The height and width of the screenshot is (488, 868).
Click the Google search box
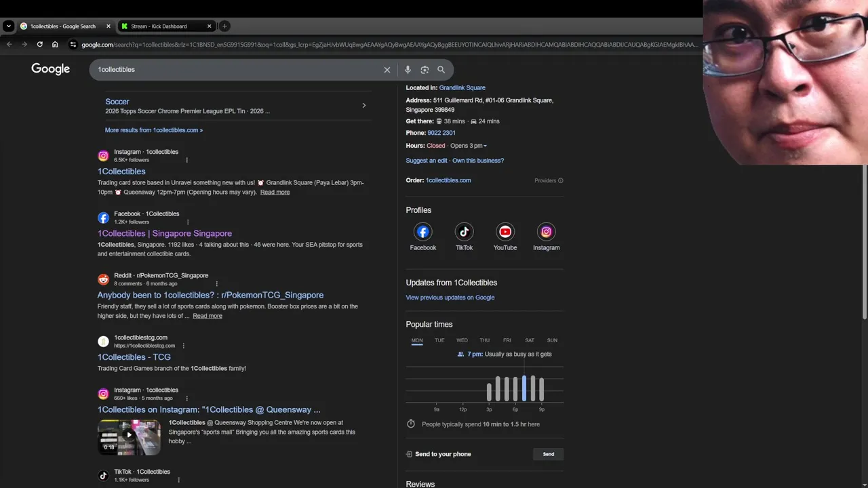(x=237, y=70)
